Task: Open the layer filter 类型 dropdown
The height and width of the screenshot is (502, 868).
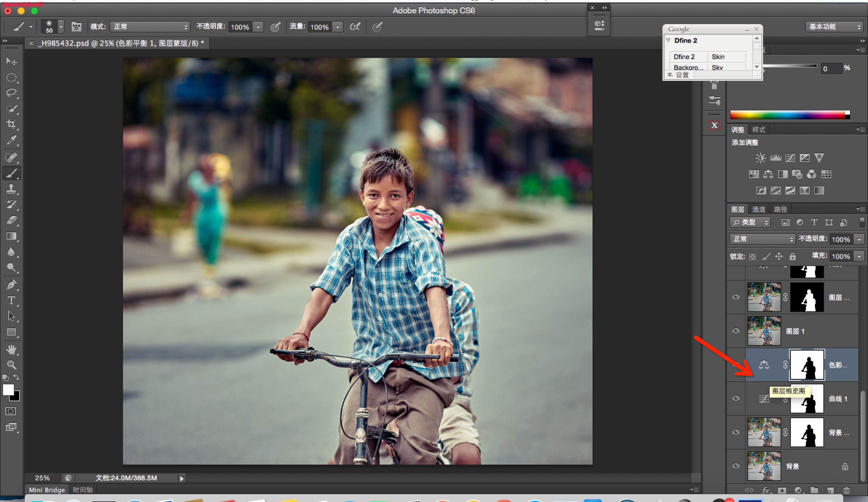Action: click(x=750, y=222)
